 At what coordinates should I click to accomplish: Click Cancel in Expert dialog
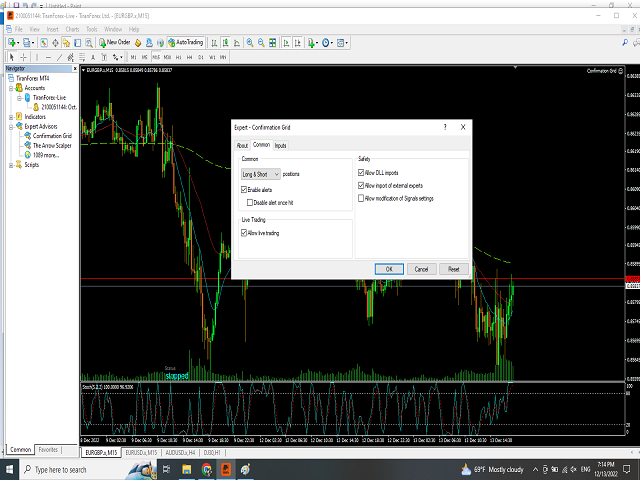coord(421,269)
